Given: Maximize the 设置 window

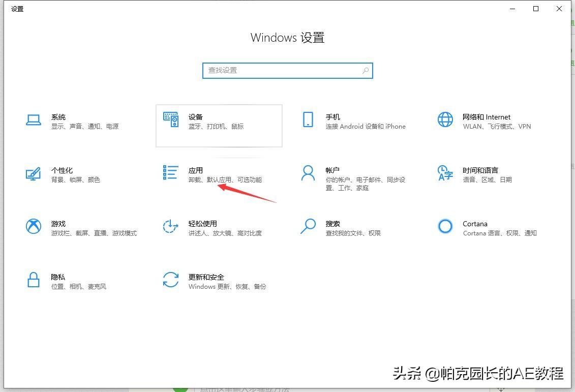Looking at the screenshot, I should point(536,9).
